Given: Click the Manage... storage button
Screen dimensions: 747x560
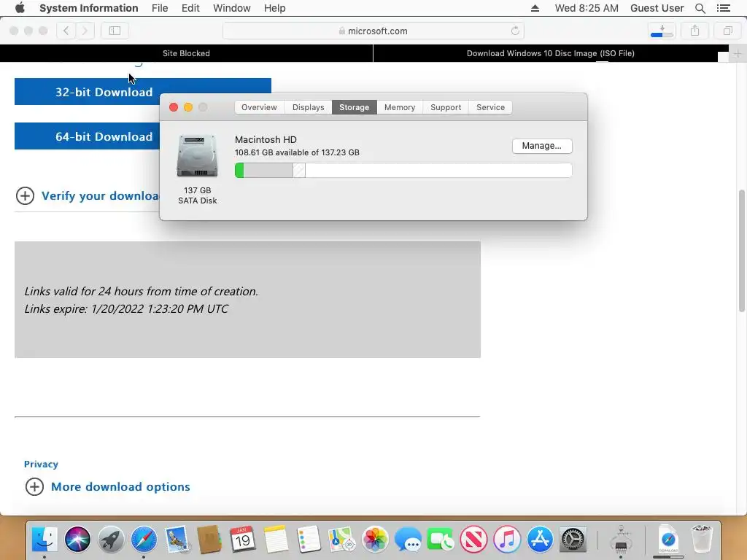Looking at the screenshot, I should 542,146.
